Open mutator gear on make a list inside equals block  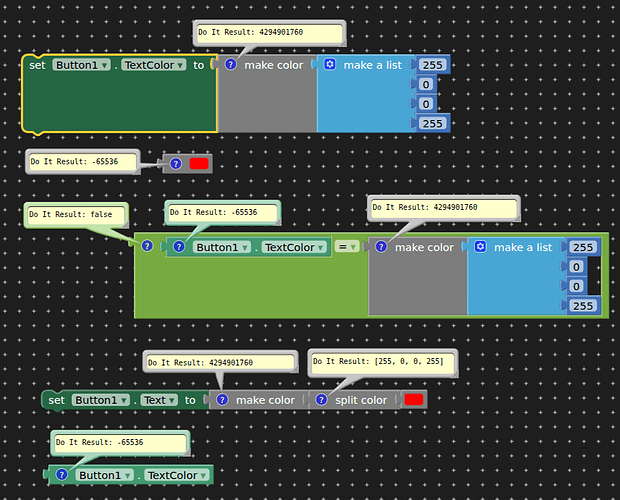click(x=480, y=247)
